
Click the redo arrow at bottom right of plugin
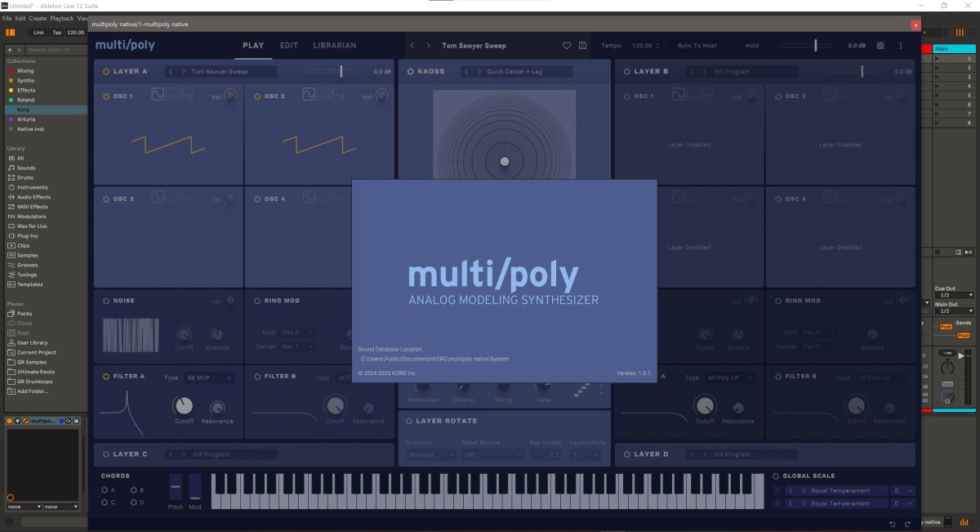point(907,523)
